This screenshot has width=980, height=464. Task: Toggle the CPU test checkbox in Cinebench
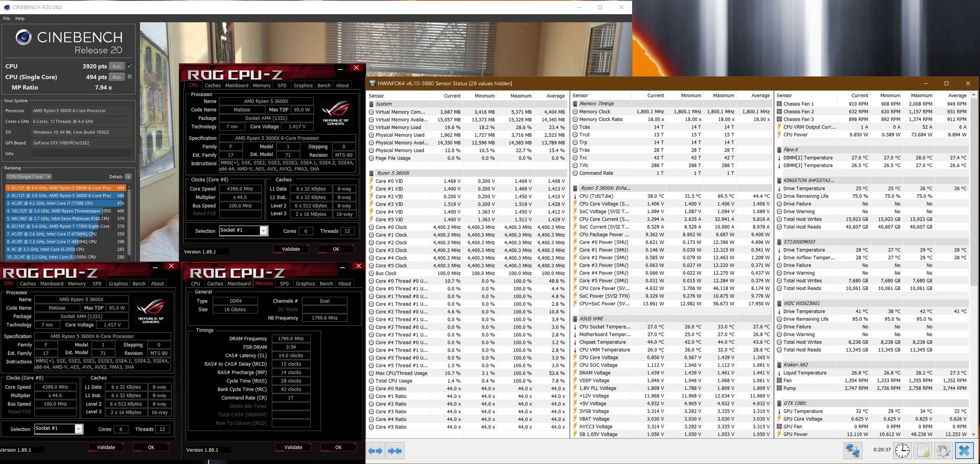click(x=129, y=66)
